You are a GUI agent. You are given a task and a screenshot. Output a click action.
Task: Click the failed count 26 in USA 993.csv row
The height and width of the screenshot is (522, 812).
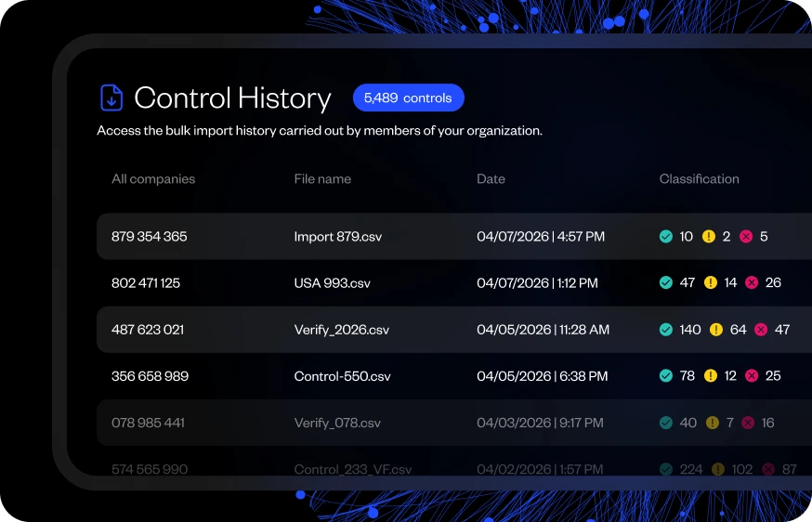pos(773,282)
